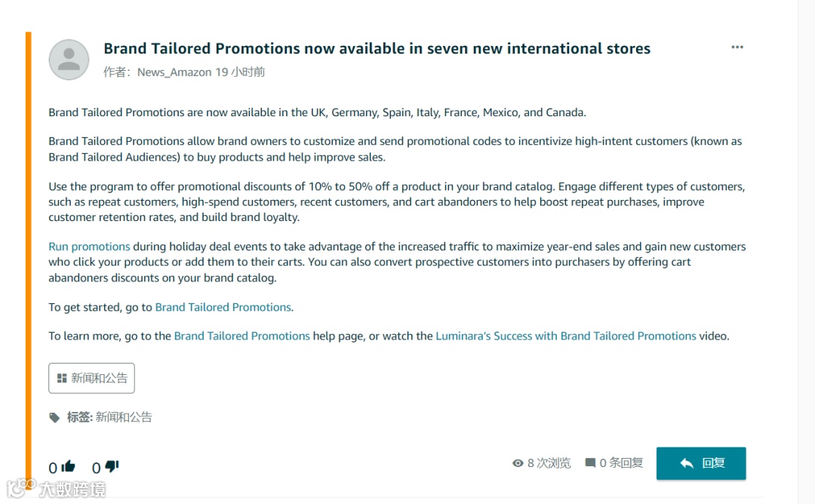Viewport: 815px width, 504px height.
Task: Open the 新闻和公告 category button
Action: (x=91, y=378)
